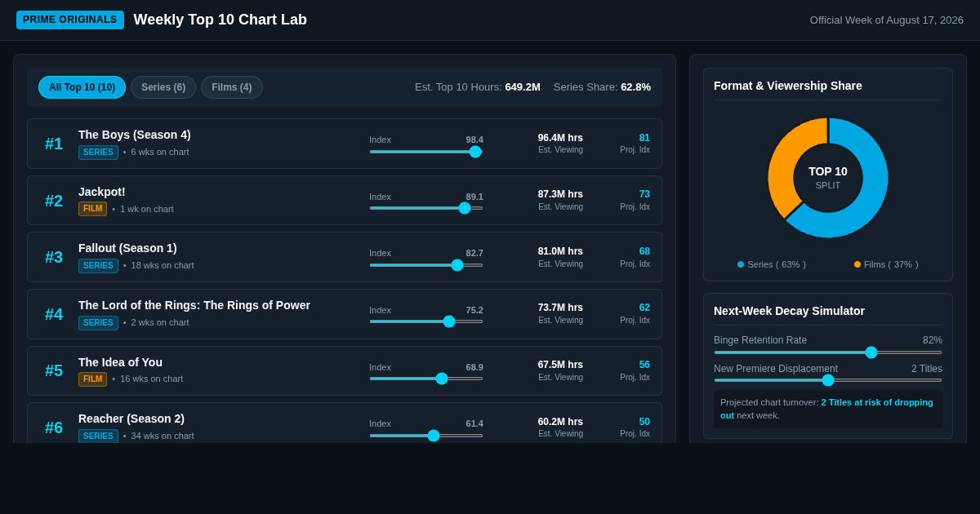Screen dimensions: 980x514
Task: Click the projected index 73 value
Action: click(x=644, y=194)
